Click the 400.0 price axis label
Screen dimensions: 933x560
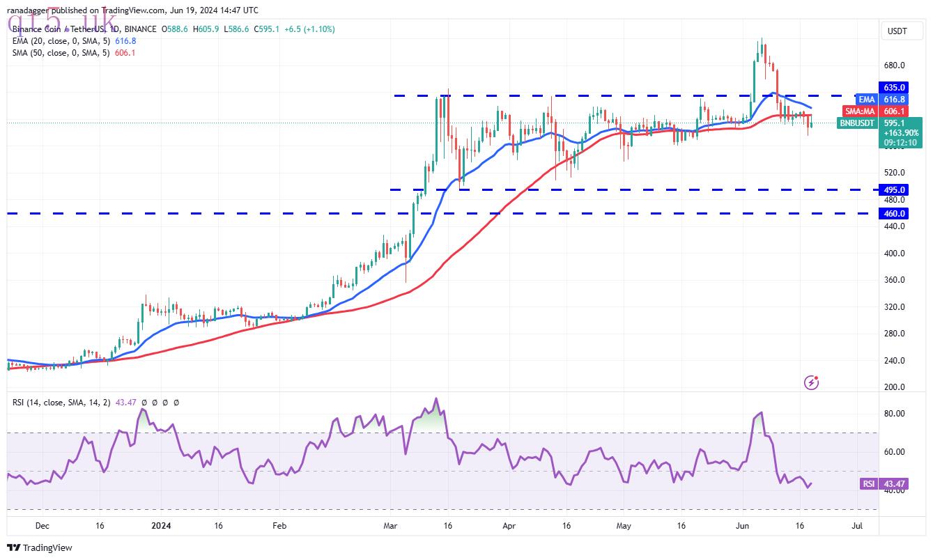point(895,254)
